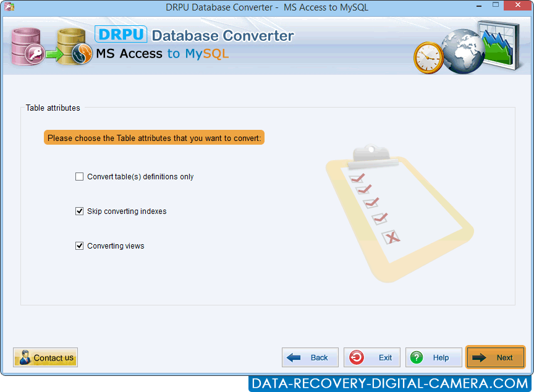Image resolution: width=534 pixels, height=392 pixels.
Task: Click the window title bar text
Action: click(267, 7)
